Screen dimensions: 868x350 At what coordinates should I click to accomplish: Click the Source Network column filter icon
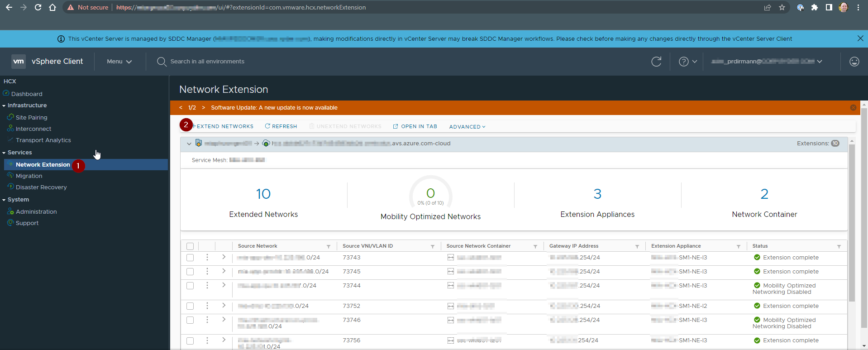[329, 246]
